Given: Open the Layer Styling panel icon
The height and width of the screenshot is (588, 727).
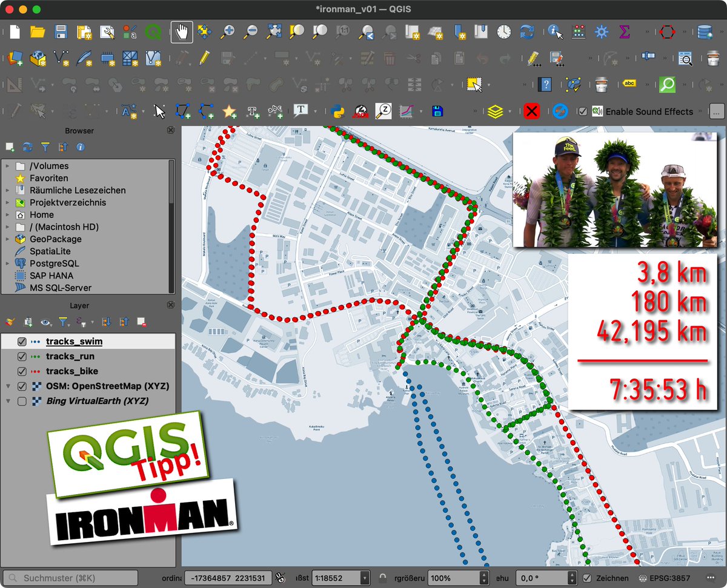Looking at the screenshot, I should pyautogui.click(x=10, y=322).
